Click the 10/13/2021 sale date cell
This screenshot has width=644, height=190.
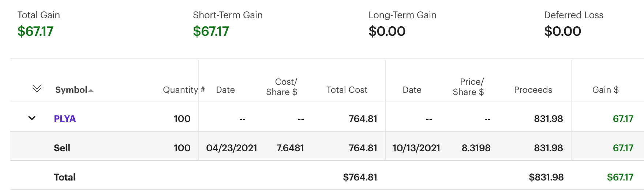pos(416,148)
